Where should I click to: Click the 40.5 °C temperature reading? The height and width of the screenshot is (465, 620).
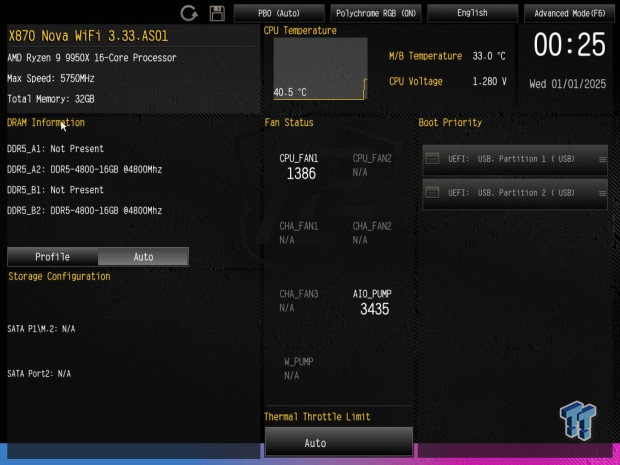(290, 93)
